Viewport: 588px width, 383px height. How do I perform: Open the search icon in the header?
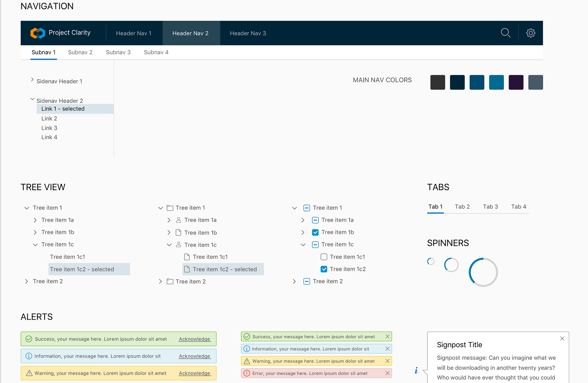(x=506, y=33)
